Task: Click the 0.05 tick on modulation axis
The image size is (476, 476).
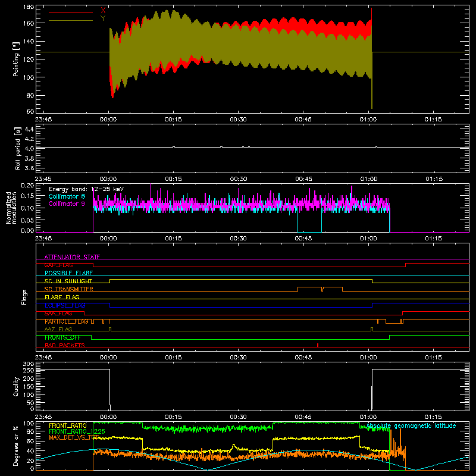Action: pyautogui.click(x=27, y=220)
